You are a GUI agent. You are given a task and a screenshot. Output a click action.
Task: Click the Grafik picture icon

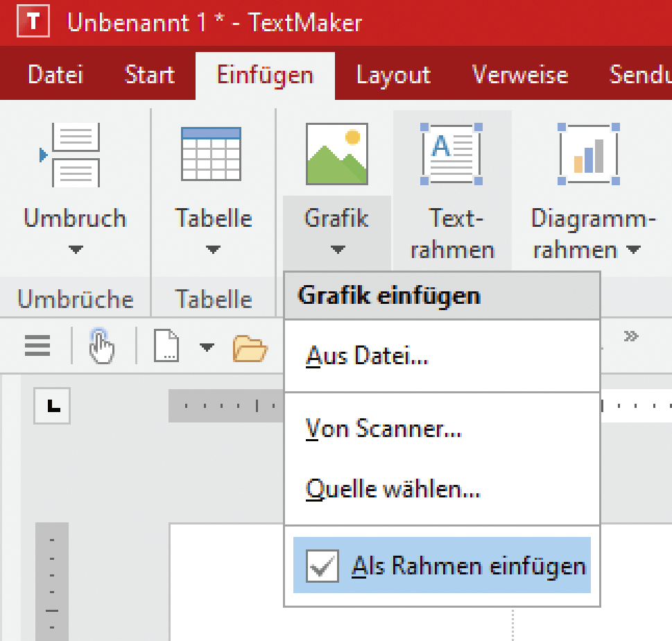coord(337,154)
